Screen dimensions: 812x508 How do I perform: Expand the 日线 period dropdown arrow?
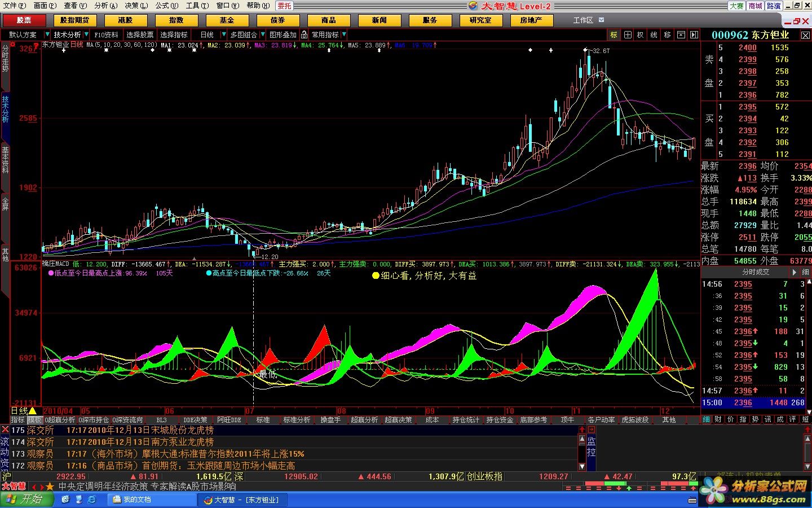[x=223, y=35]
